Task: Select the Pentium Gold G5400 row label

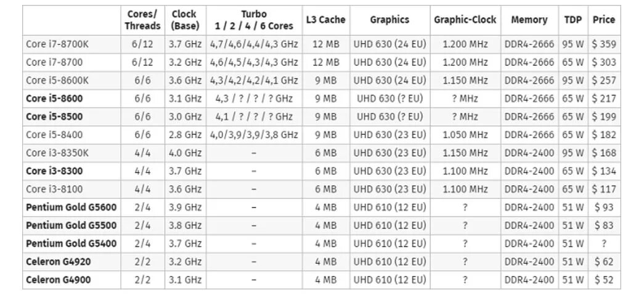Action: 71,243
